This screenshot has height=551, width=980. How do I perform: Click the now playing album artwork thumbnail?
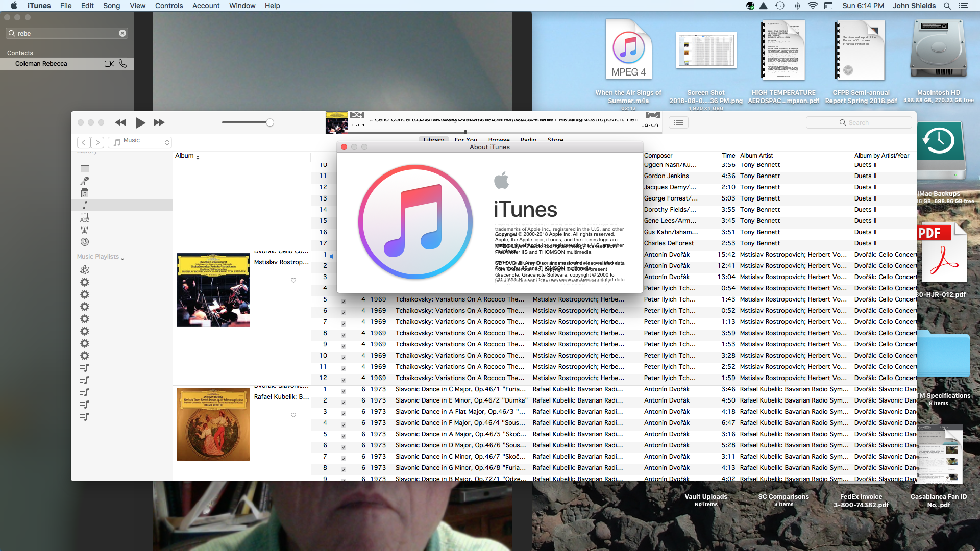tap(337, 122)
